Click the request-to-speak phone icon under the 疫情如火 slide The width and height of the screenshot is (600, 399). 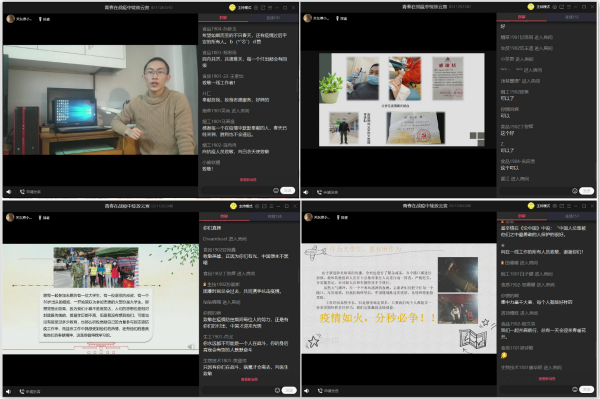point(320,391)
